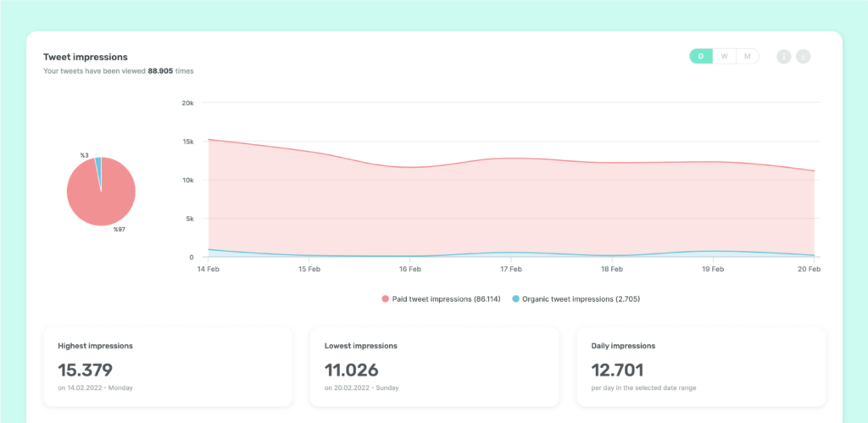Viewport: 868px width, 423px height.
Task: Click the 20 Feb axis label
Action: 809,269
